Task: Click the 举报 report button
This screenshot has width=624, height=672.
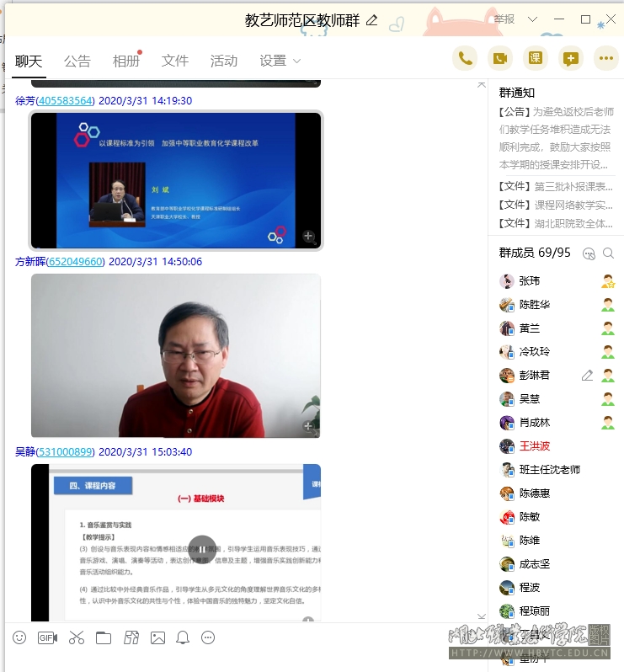Action: pos(504,19)
